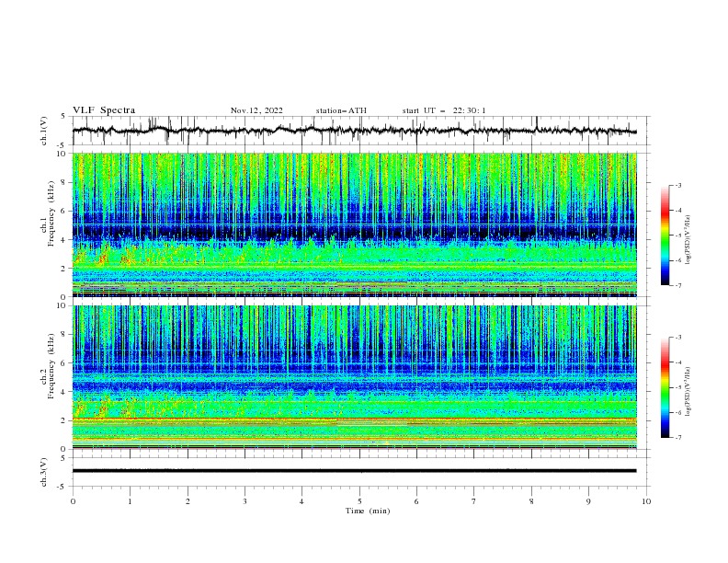
Task: Select the "start UT = 22:30:1" text
Action: click(x=444, y=110)
